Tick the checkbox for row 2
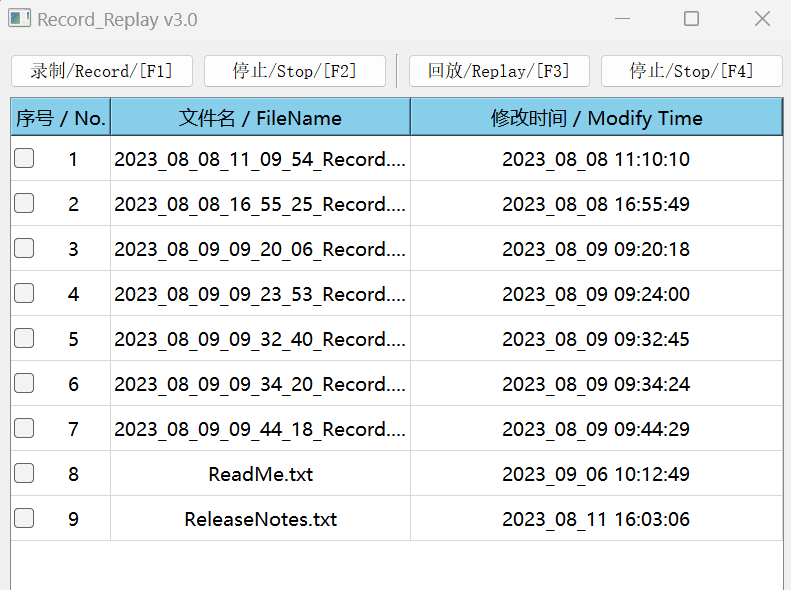The width and height of the screenshot is (791, 590). point(24,203)
